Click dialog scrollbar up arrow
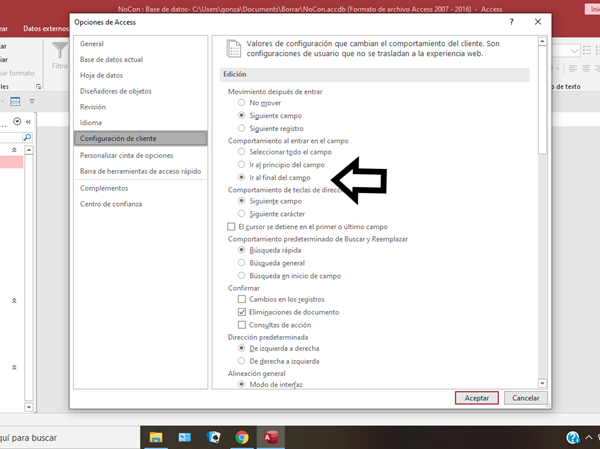600x449 pixels. point(542,41)
